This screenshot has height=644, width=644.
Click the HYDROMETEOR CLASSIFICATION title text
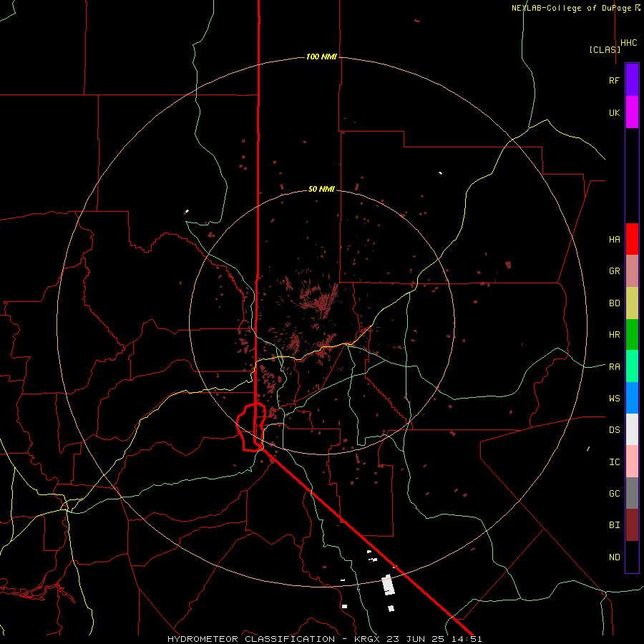coord(251,639)
